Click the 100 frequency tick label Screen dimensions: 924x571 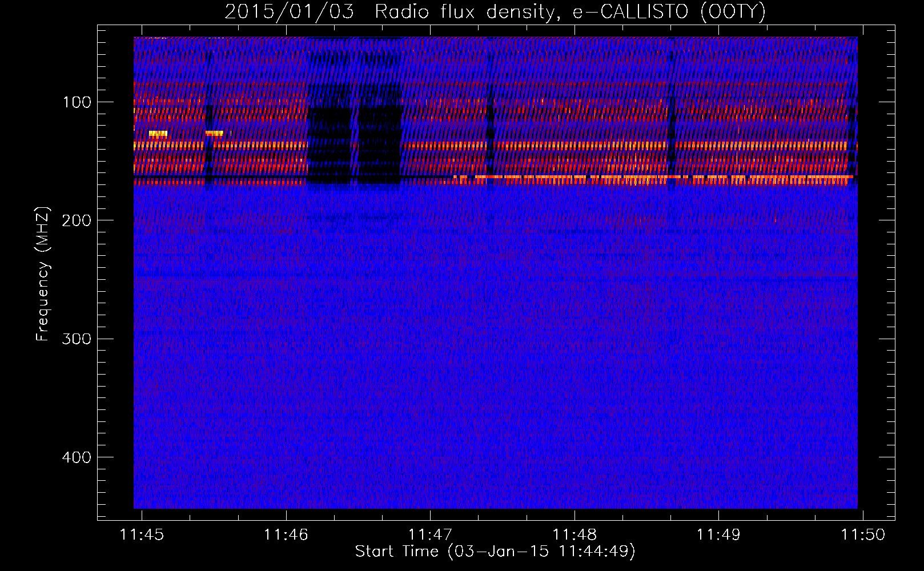click(x=77, y=102)
